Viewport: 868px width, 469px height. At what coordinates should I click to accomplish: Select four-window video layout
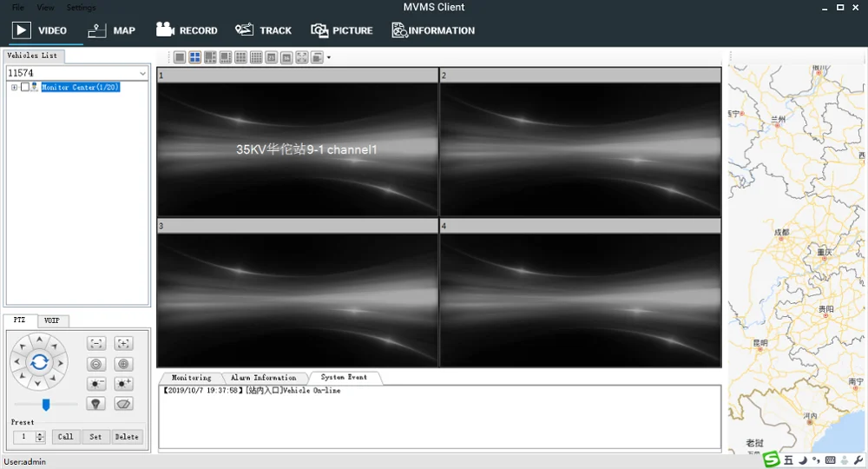194,57
